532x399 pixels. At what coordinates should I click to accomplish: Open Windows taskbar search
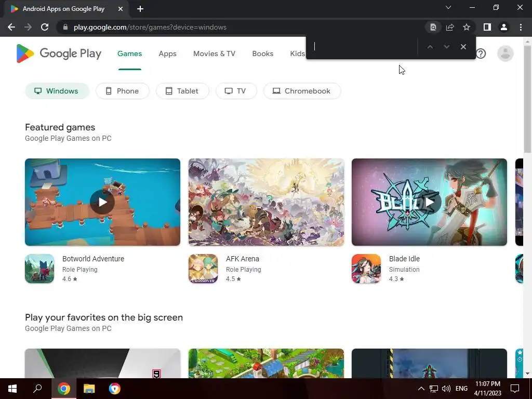coord(37,389)
